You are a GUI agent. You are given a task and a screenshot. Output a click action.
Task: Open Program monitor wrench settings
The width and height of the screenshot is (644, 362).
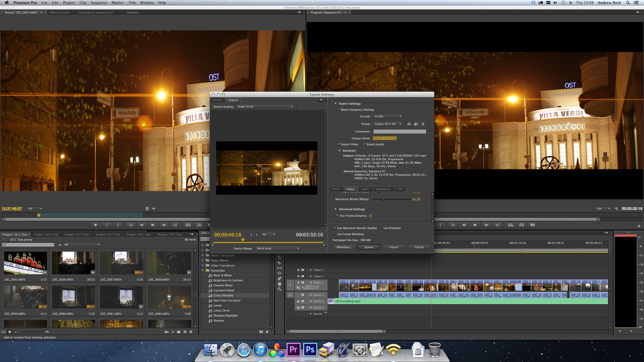(616, 208)
